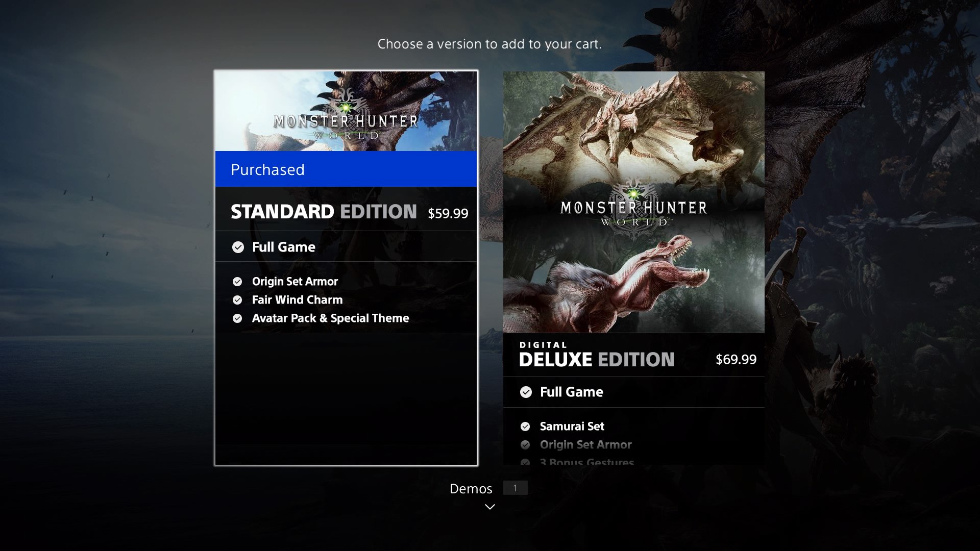Click the Full Game checkmark in Standard Edition
The image size is (980, 551).
[238, 247]
